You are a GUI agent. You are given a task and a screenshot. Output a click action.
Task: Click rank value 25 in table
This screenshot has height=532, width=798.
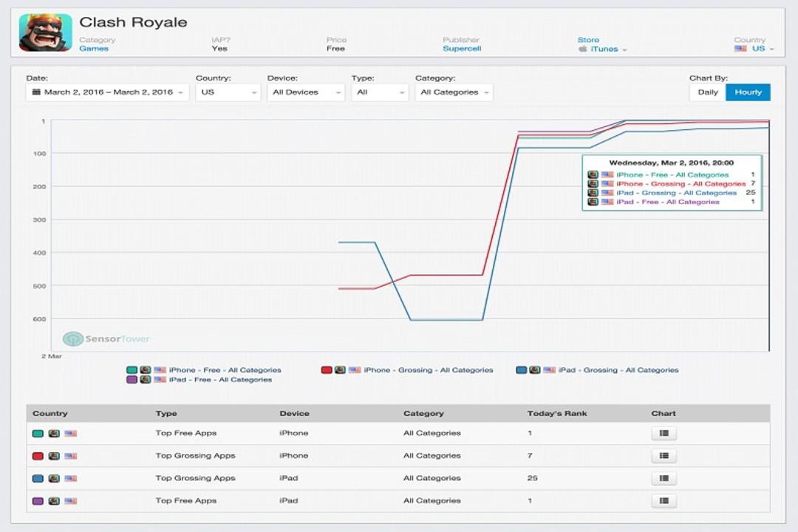[532, 478]
